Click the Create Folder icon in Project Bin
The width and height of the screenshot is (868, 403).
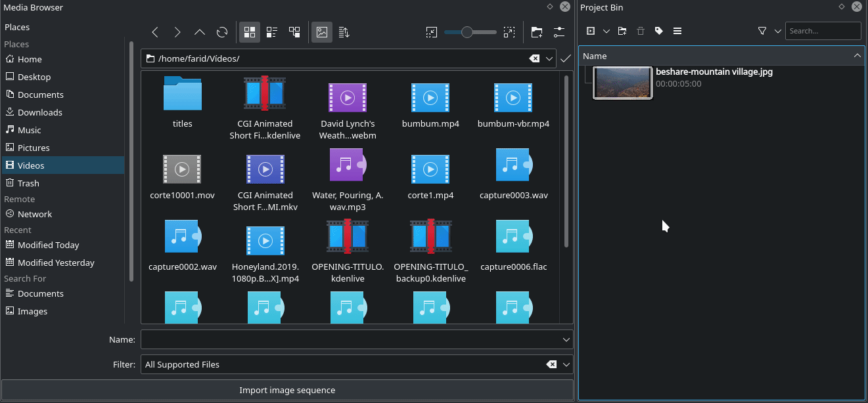[622, 31]
